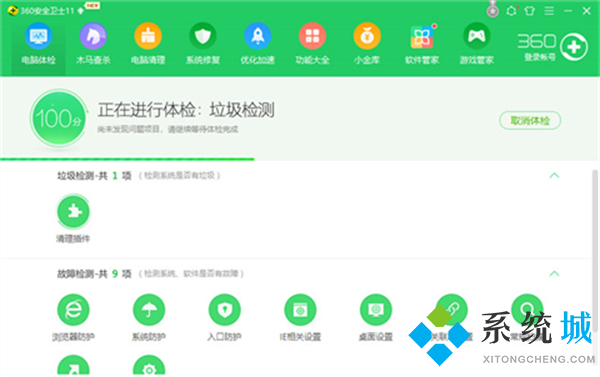Click the chain link association icon
Screen dimensions: 600x377
452,309
